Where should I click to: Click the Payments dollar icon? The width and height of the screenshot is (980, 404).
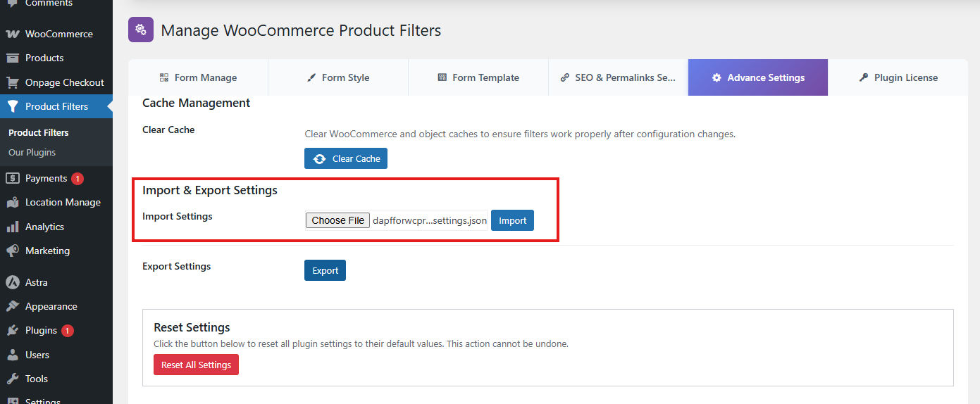coord(12,178)
